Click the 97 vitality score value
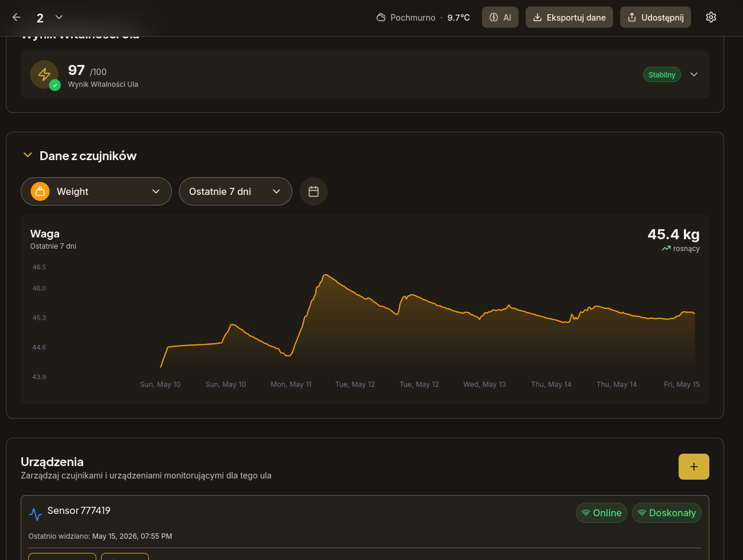 77,70
